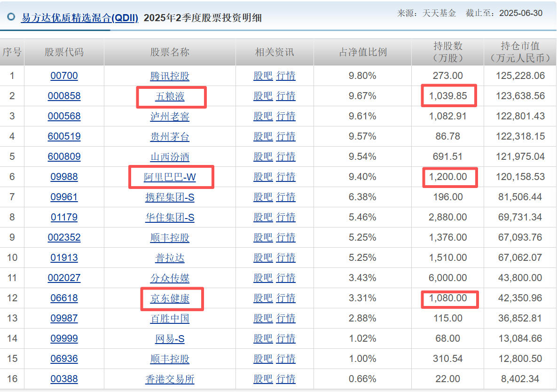This screenshot has width=557, height=392.
Task: Open stock code 00388 link
Action: coord(64,379)
